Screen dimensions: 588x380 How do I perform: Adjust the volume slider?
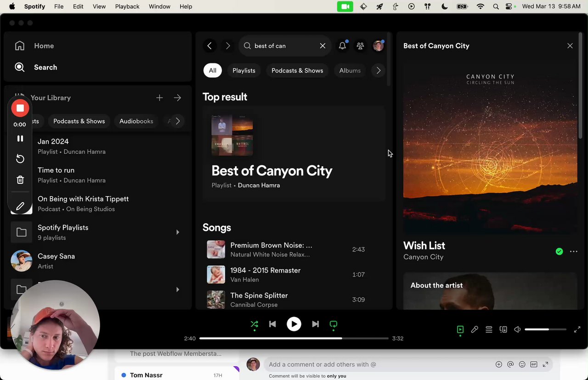(545, 329)
